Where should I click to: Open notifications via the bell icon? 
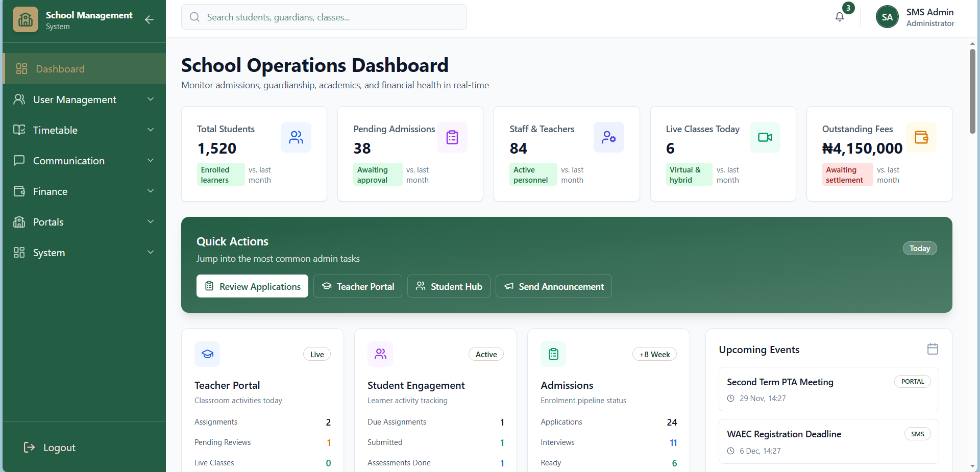839,17
